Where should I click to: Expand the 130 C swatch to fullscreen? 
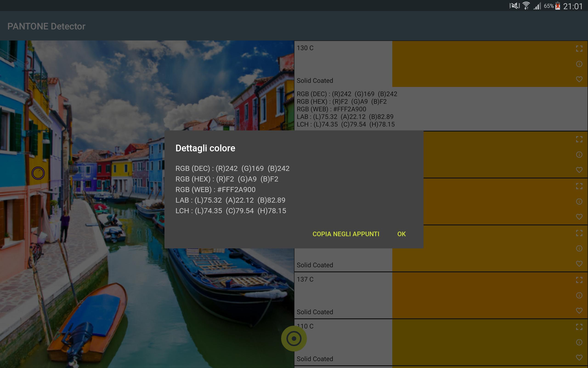tap(579, 49)
